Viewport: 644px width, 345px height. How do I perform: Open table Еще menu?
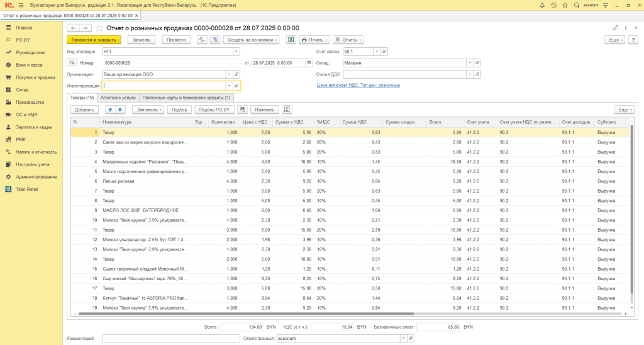point(625,110)
